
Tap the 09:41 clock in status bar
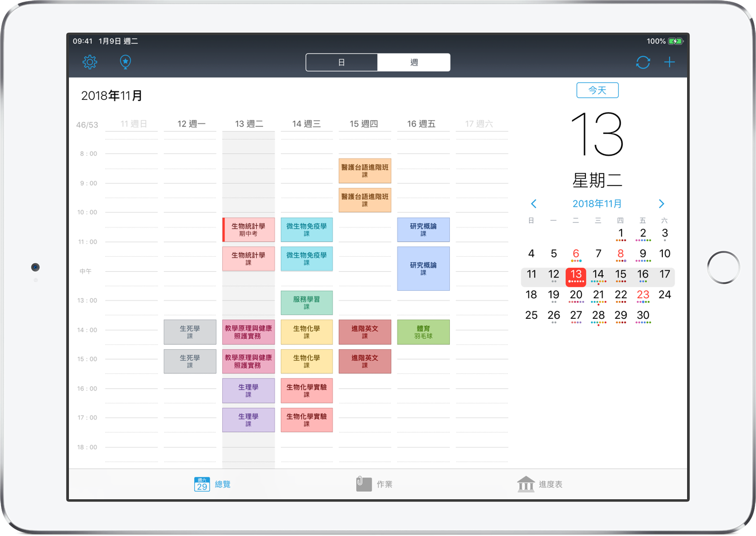83,41
